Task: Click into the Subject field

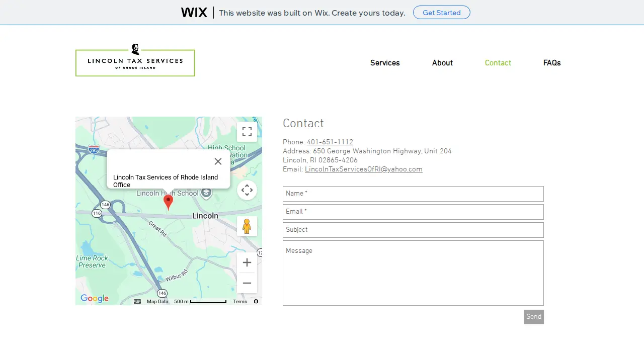Action: click(x=413, y=230)
